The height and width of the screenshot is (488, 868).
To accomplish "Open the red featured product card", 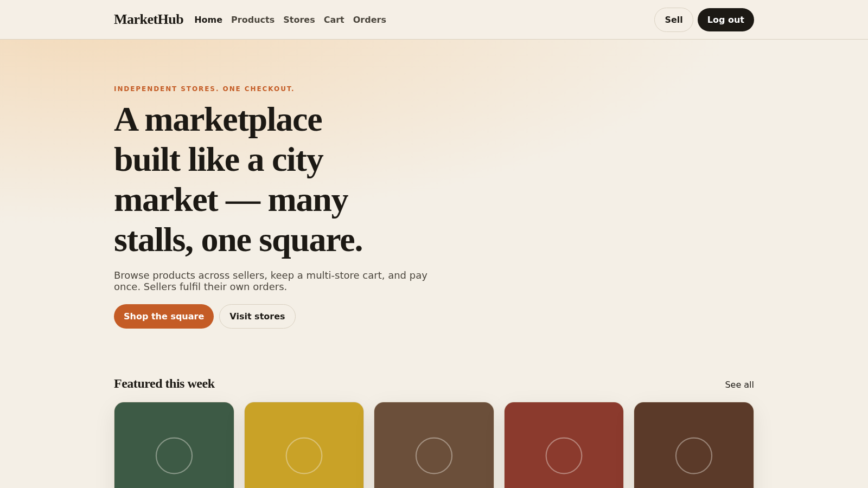I will 564,445.
